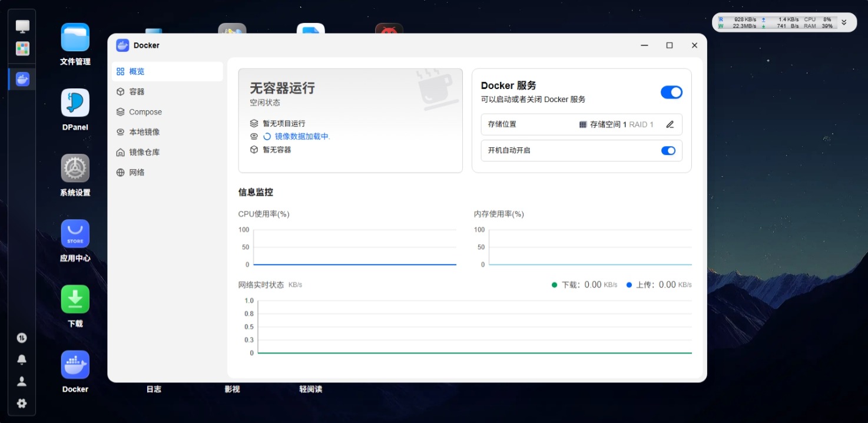Open the transfer tasks icon in dock

22,338
